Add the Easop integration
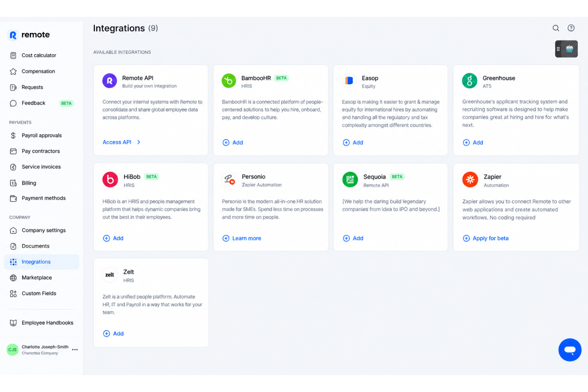Image resolution: width=588 pixels, height=392 pixels. pos(353,143)
